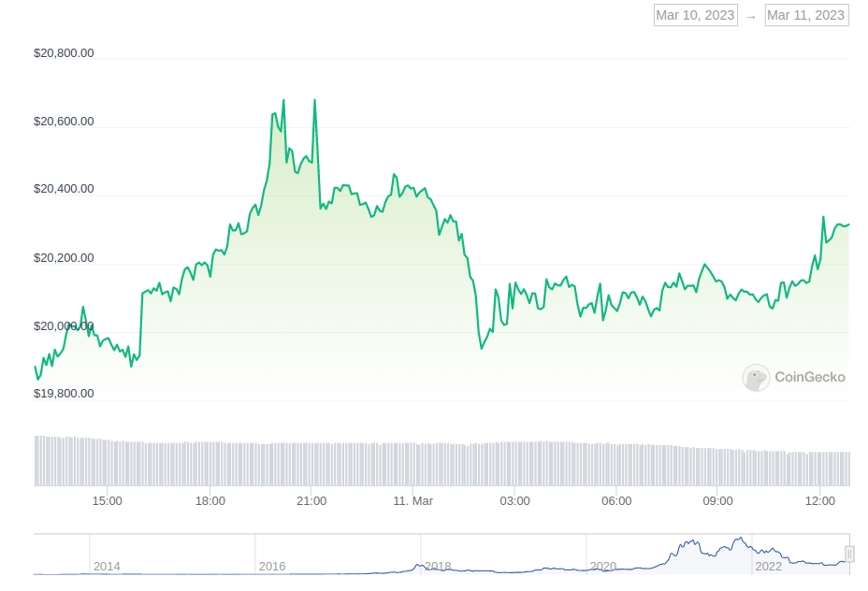Select the 2014 label on the timeline minimap
Viewport: 868px width, 591px height.
(106, 567)
